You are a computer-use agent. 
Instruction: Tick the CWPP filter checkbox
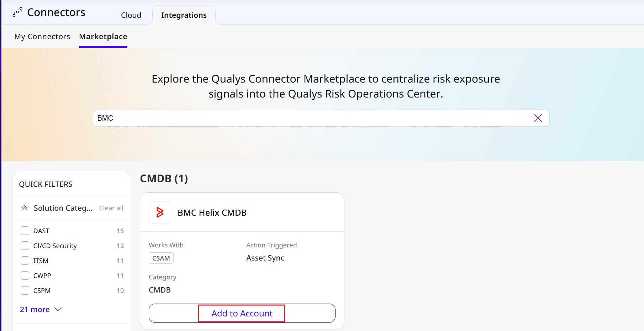[25, 275]
